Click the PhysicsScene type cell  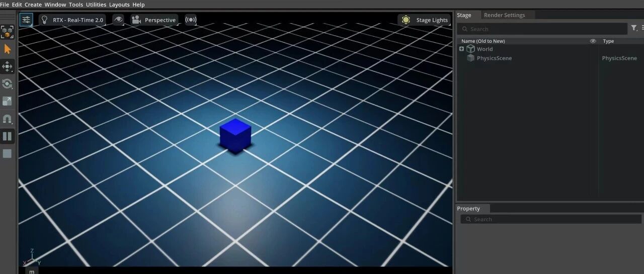pyautogui.click(x=619, y=58)
